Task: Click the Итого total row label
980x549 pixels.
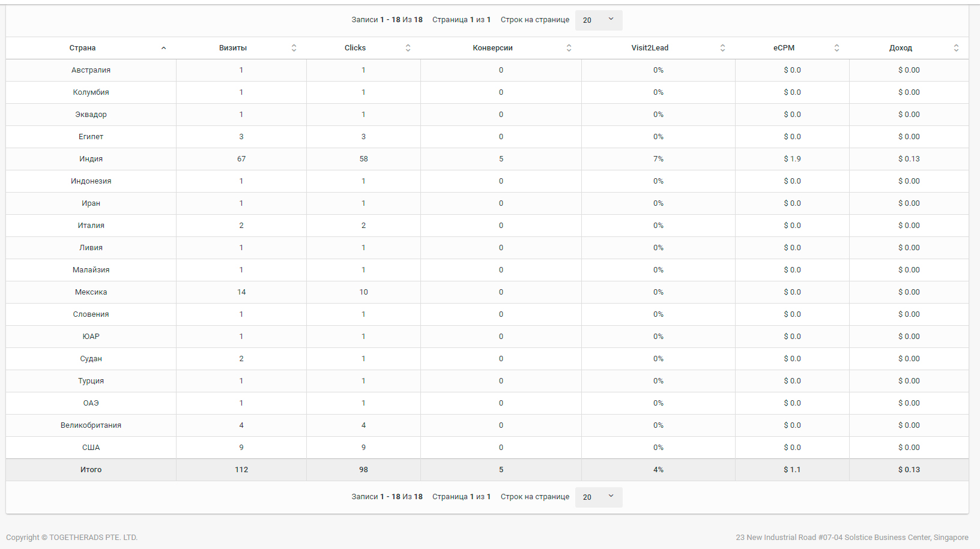Action: (x=91, y=470)
